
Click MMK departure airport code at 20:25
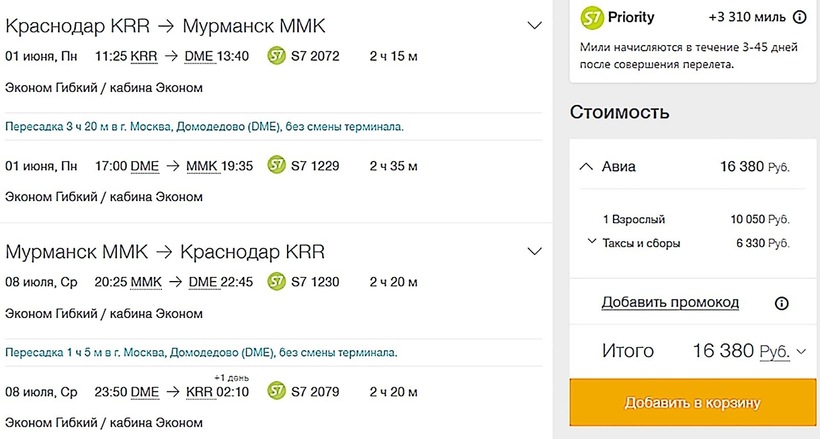pos(146,282)
